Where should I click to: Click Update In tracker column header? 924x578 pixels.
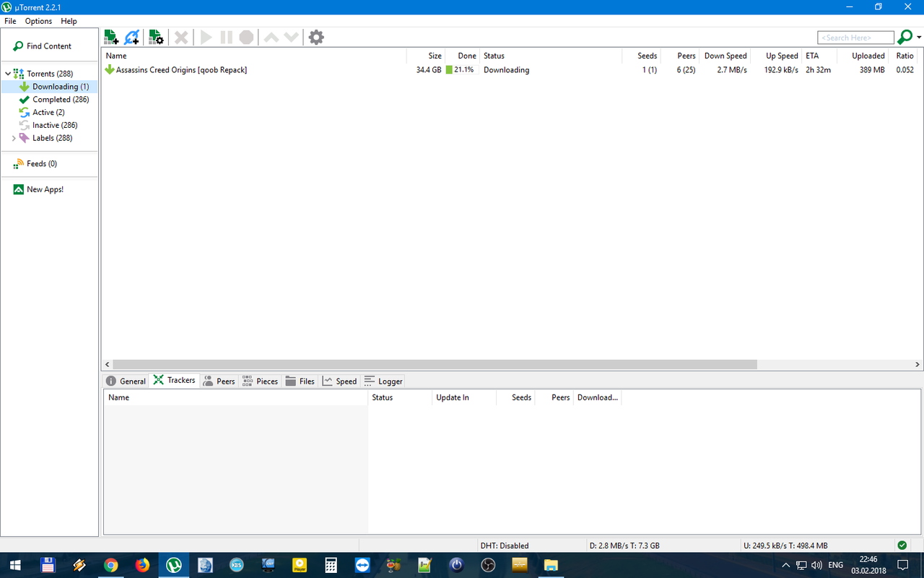pos(464,397)
